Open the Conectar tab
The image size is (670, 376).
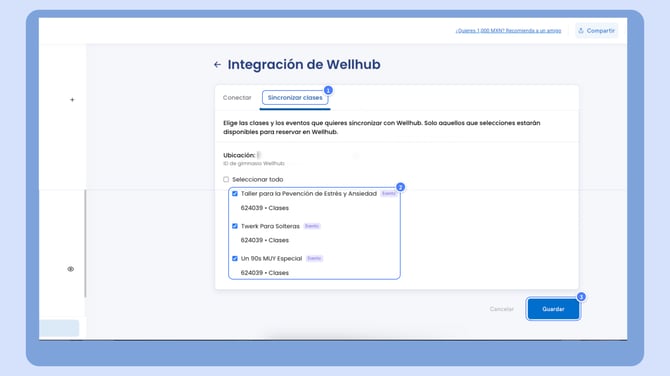click(237, 97)
